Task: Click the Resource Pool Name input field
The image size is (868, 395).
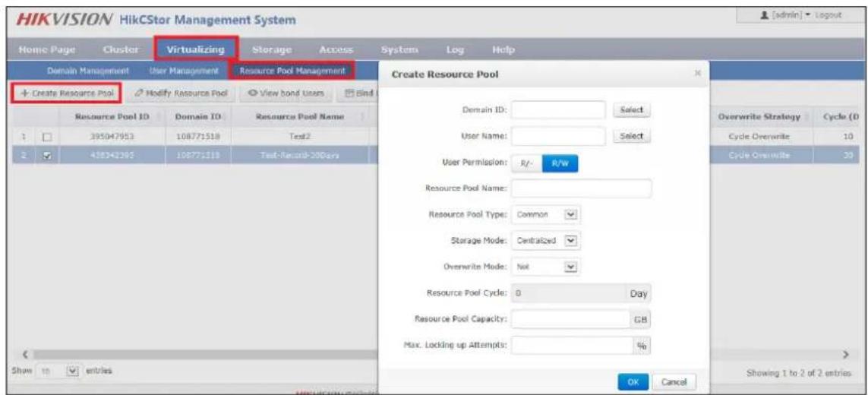Action: click(x=582, y=189)
